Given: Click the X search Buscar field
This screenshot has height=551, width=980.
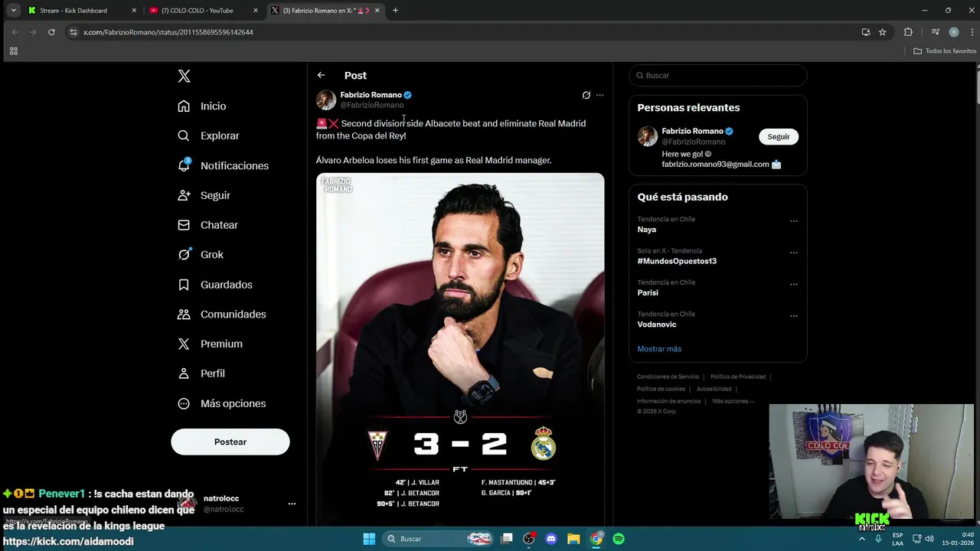Looking at the screenshot, I should click(x=718, y=75).
